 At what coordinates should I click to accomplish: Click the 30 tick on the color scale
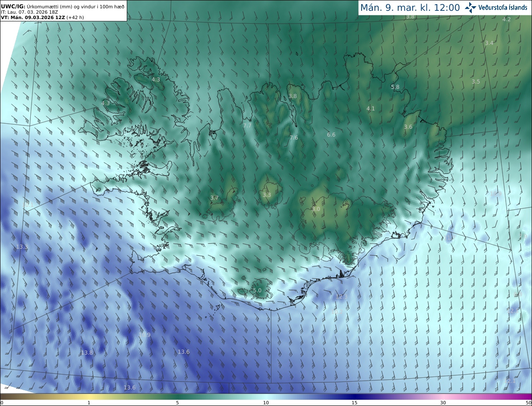443,403
